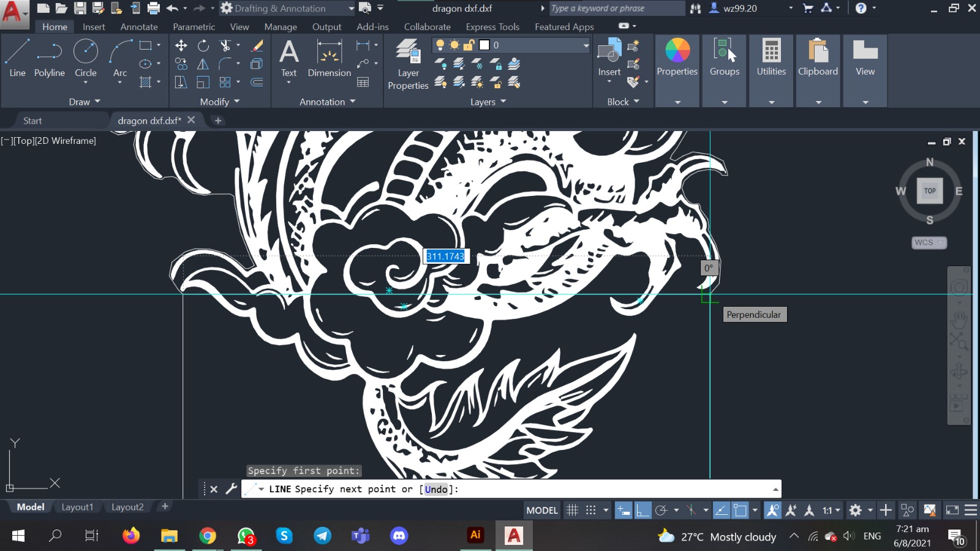Open Google Chrome from the taskbar
The height and width of the screenshot is (551, 980).
[208, 536]
